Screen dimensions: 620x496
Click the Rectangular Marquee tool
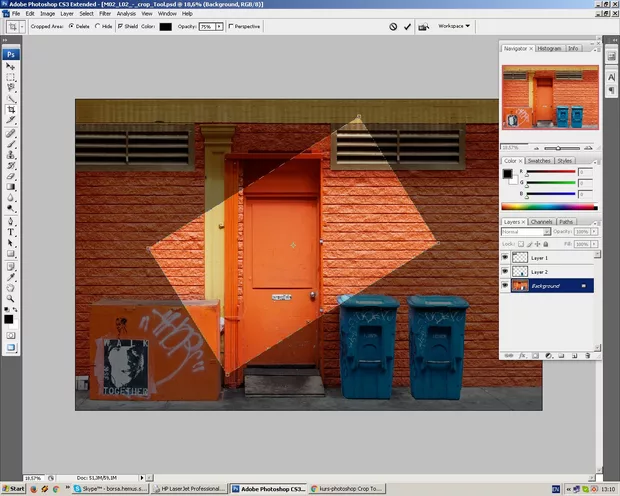pos(11,77)
